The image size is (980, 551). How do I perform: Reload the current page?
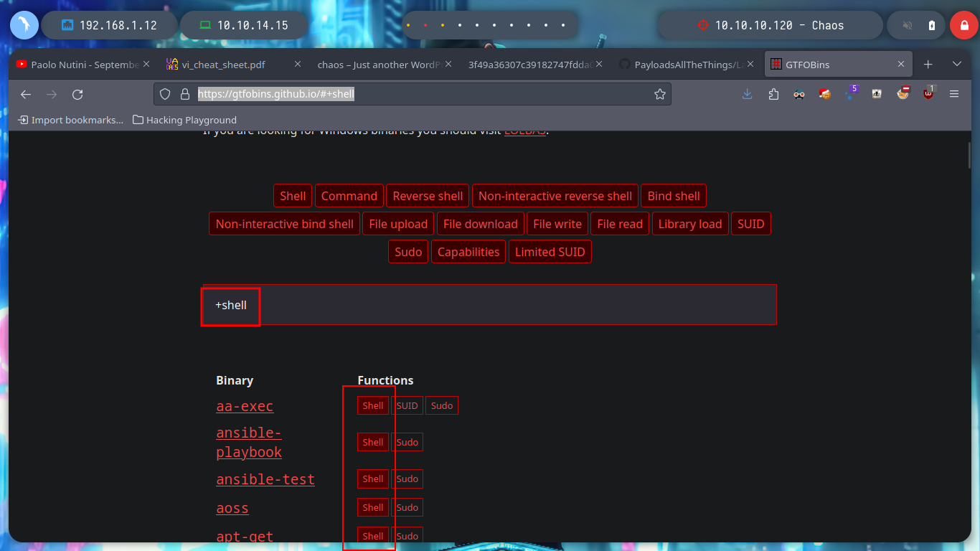77,94
